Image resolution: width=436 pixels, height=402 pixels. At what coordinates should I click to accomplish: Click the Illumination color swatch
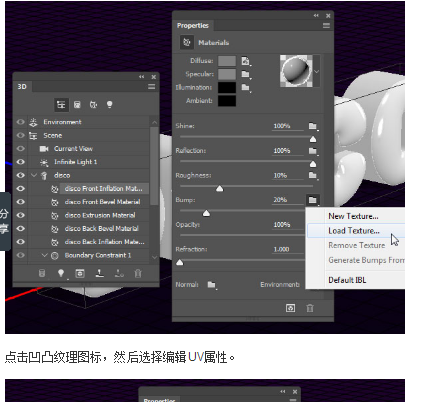pos(227,88)
